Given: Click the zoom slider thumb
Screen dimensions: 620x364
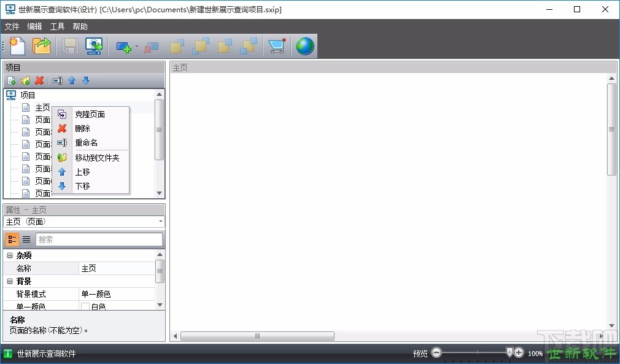Looking at the screenshot, I should (510, 352).
